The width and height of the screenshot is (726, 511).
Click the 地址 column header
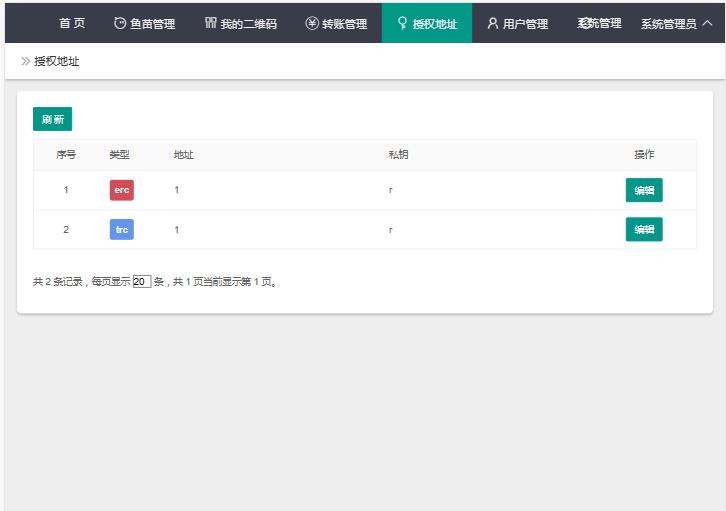click(183, 155)
